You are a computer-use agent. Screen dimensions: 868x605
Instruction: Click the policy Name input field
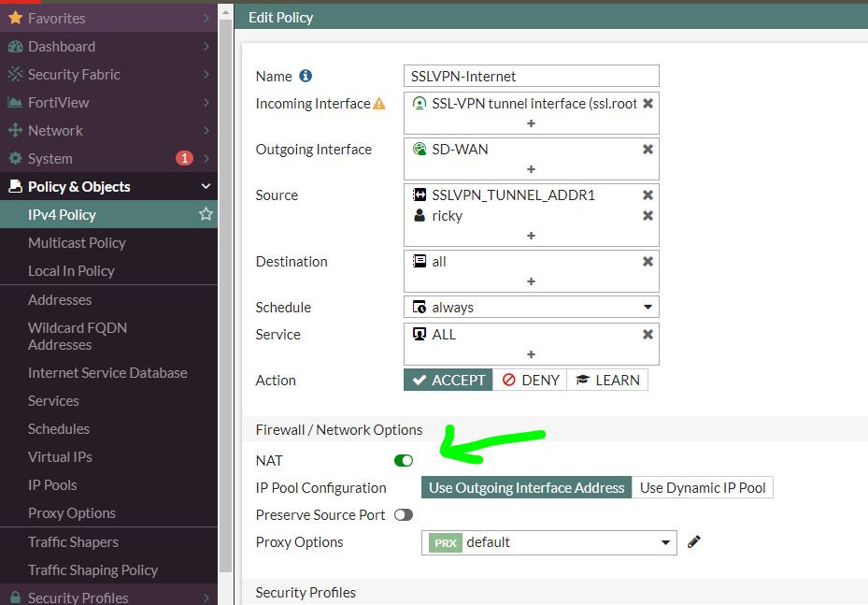532,76
